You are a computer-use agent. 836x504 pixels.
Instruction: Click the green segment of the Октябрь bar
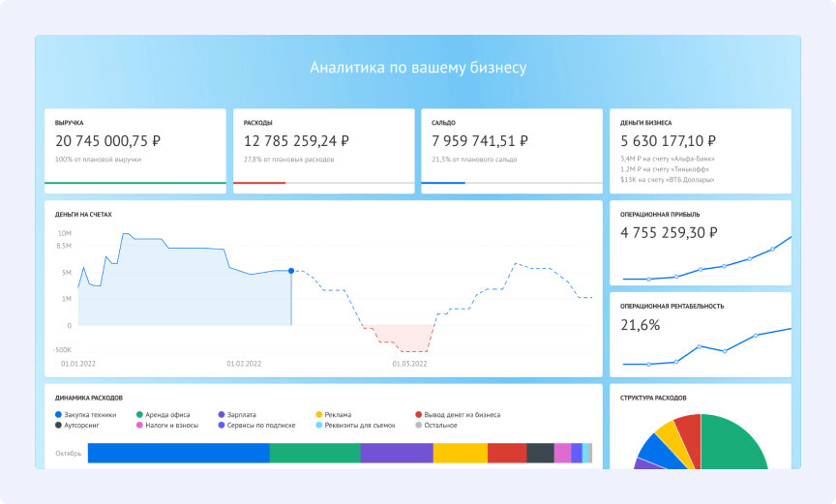click(x=315, y=453)
